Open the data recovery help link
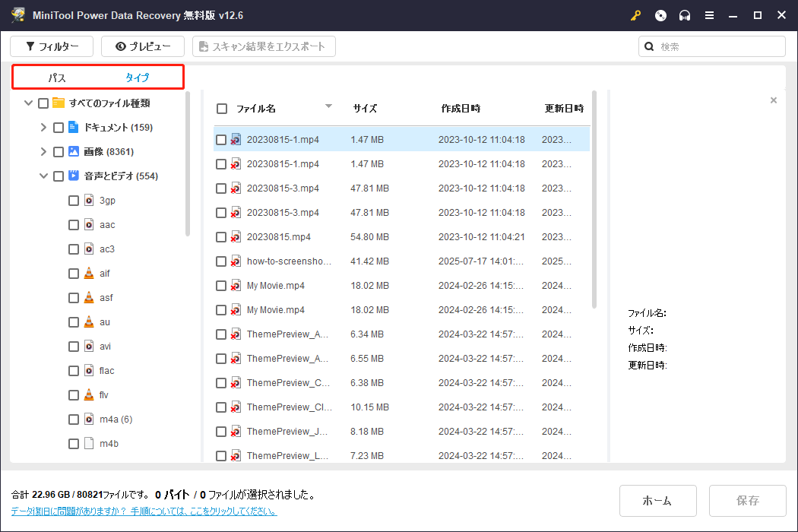The height and width of the screenshot is (532, 798). (144, 511)
